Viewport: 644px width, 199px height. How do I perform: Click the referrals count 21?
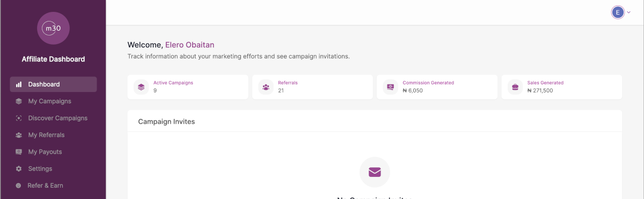(281, 90)
